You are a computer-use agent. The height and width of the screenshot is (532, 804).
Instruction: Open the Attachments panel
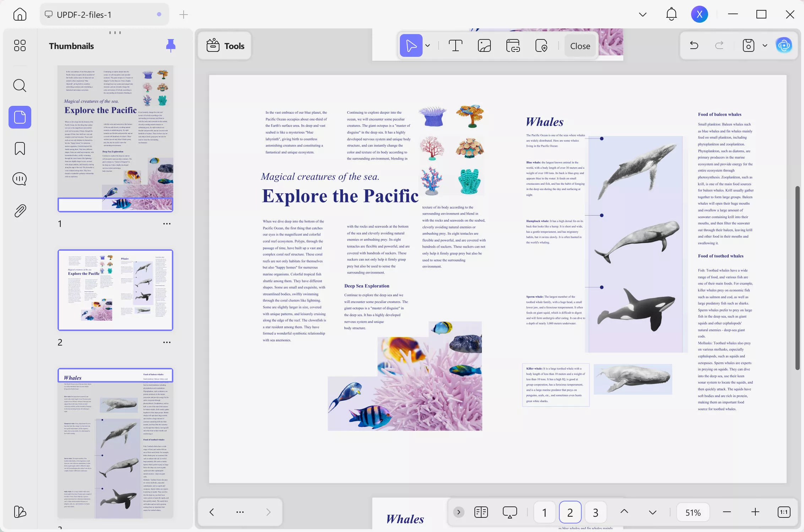click(20, 210)
